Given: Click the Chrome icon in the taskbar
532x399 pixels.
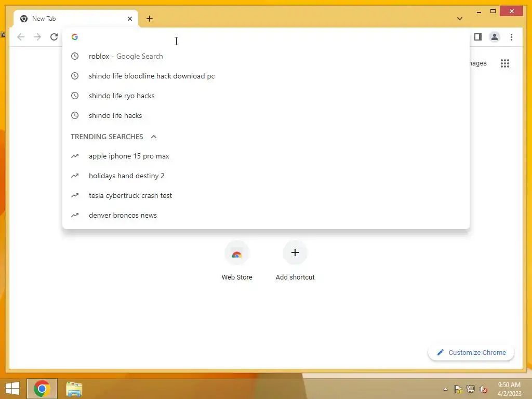Looking at the screenshot, I should tap(42, 389).
